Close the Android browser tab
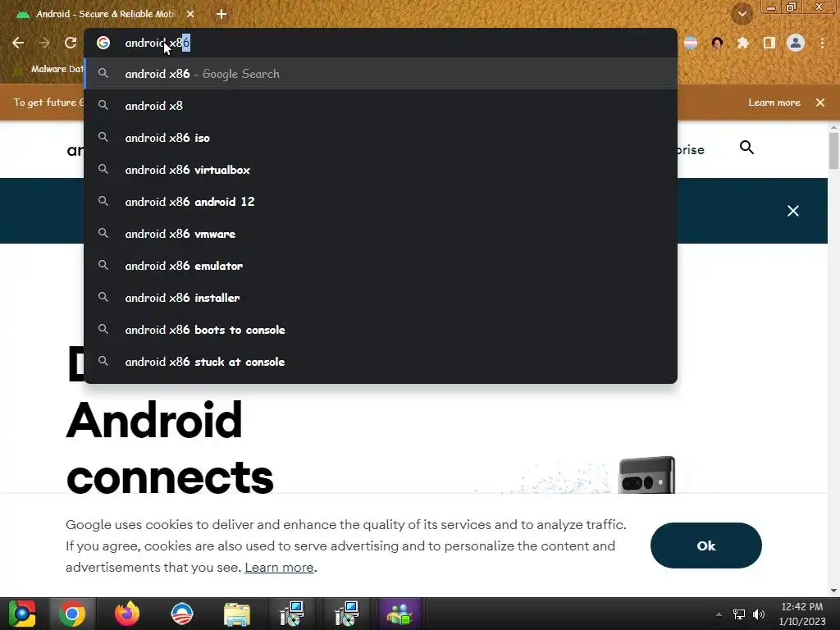The height and width of the screenshot is (630, 840). click(x=190, y=14)
